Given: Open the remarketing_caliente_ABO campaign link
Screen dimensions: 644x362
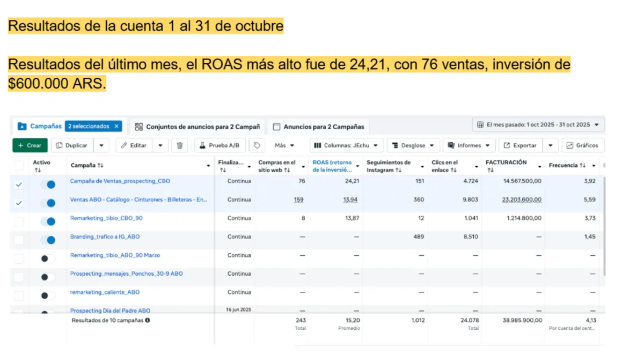Looking at the screenshot, I should point(105,292).
